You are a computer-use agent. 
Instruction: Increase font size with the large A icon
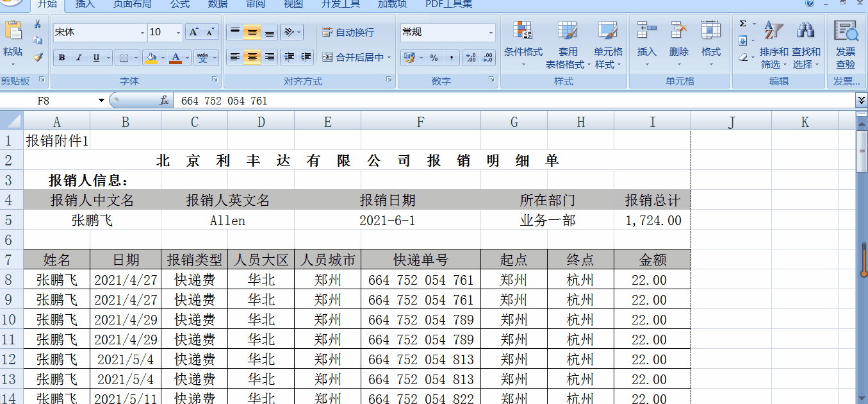[193, 32]
